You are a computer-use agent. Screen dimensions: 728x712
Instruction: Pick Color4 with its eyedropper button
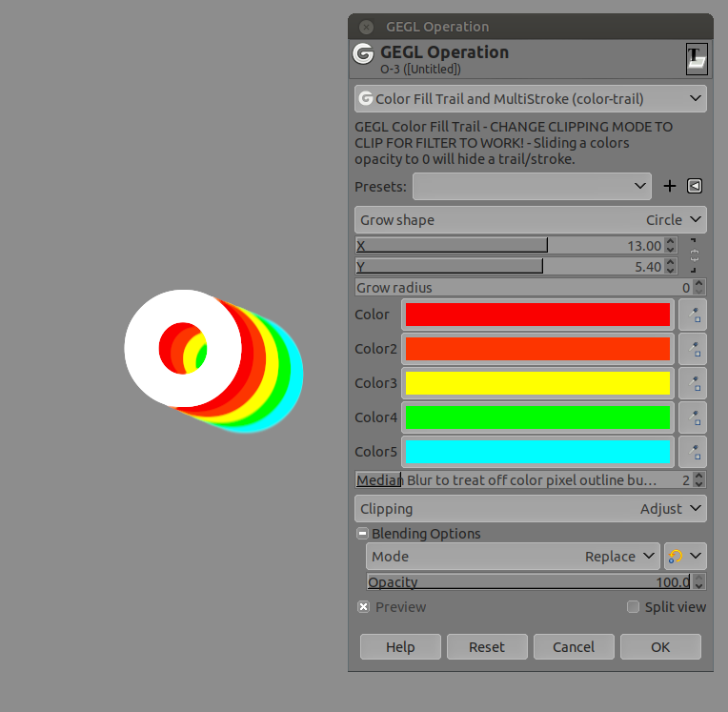(x=692, y=417)
